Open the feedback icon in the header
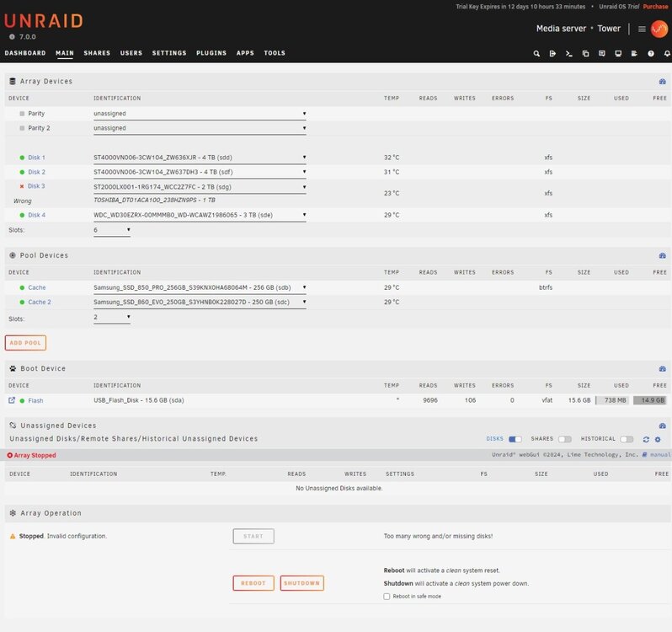The width and height of the screenshot is (672, 632). [602, 54]
